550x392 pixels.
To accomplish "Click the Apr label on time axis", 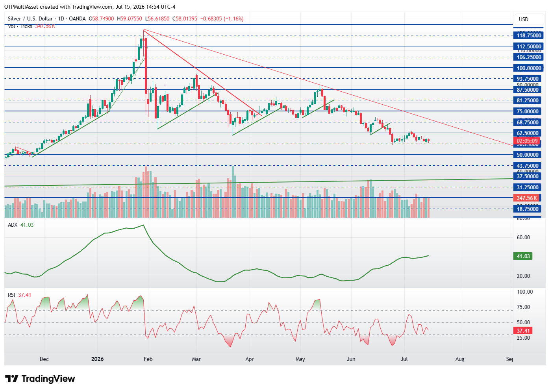I will (x=249, y=359).
